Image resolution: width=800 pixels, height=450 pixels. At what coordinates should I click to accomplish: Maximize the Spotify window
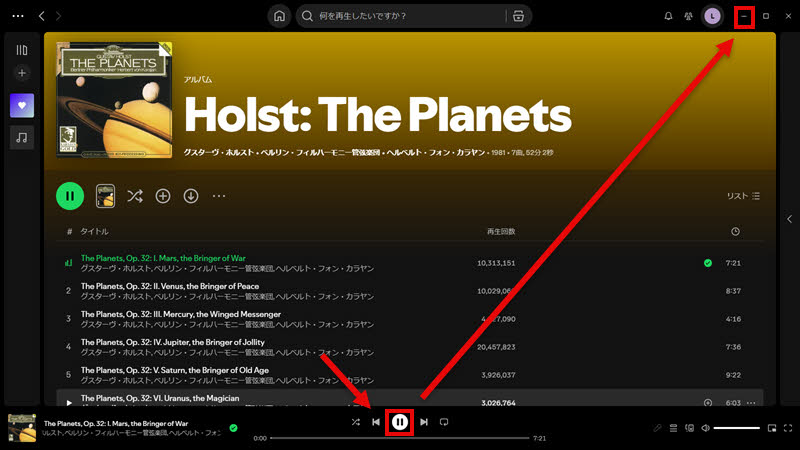(766, 16)
